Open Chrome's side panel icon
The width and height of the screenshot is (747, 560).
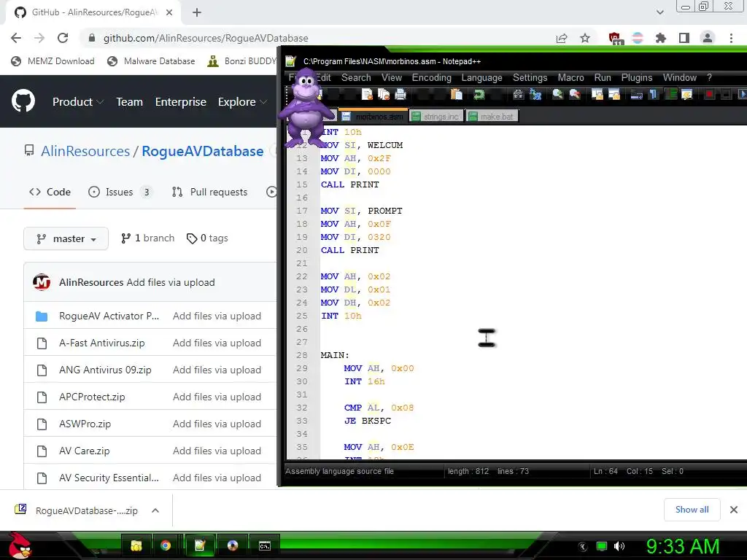click(684, 38)
